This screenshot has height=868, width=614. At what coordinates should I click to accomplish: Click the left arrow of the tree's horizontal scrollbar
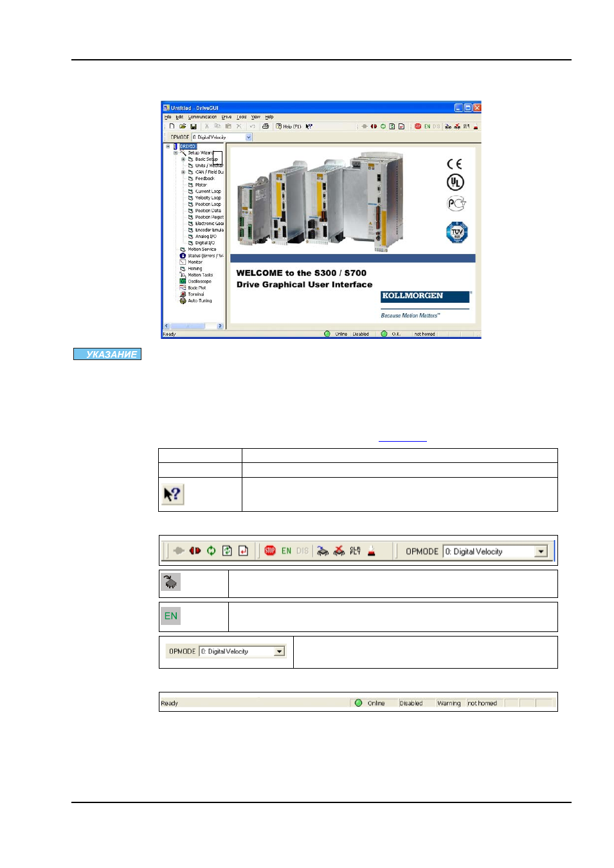[167, 327]
